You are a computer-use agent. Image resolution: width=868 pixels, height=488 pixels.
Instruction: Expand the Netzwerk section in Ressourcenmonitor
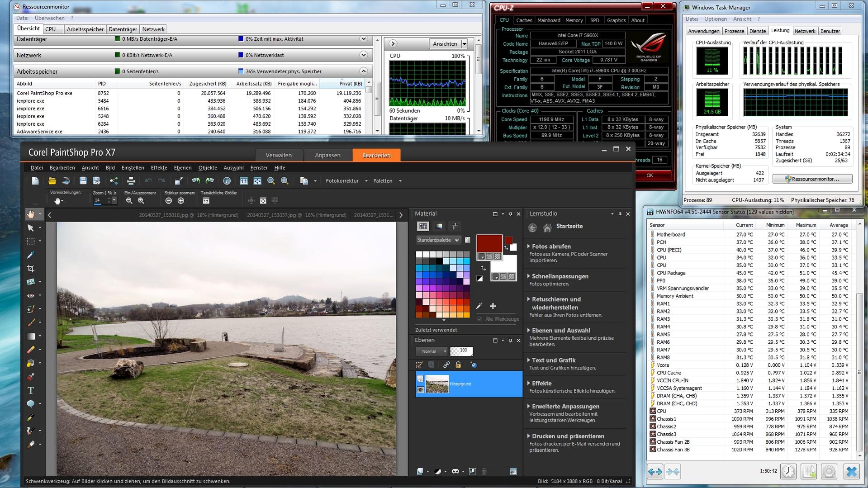[x=363, y=55]
